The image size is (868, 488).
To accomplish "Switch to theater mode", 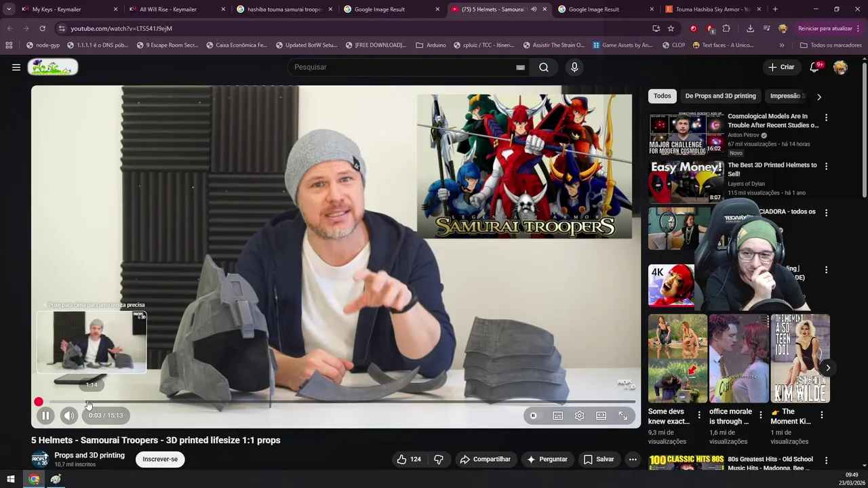I will pos(601,415).
